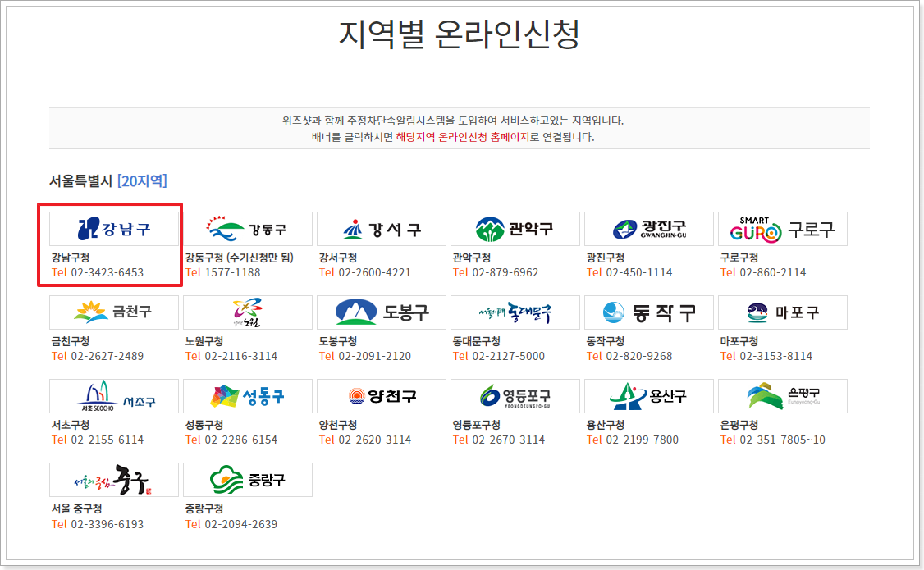
Task: Click phone number 02-860-2114
Action: pyautogui.click(x=773, y=272)
